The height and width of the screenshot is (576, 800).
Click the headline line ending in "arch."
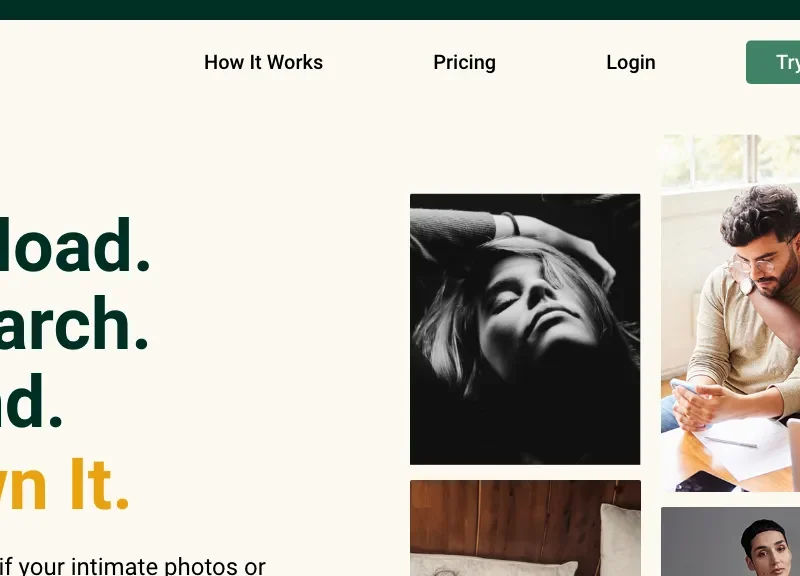pyautogui.click(x=73, y=323)
